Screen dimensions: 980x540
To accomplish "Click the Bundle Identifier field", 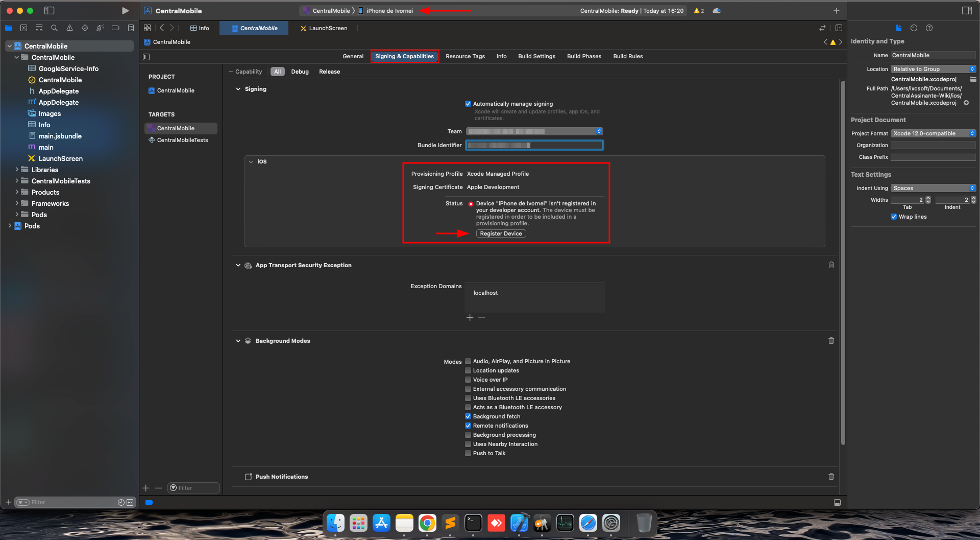I will [534, 145].
